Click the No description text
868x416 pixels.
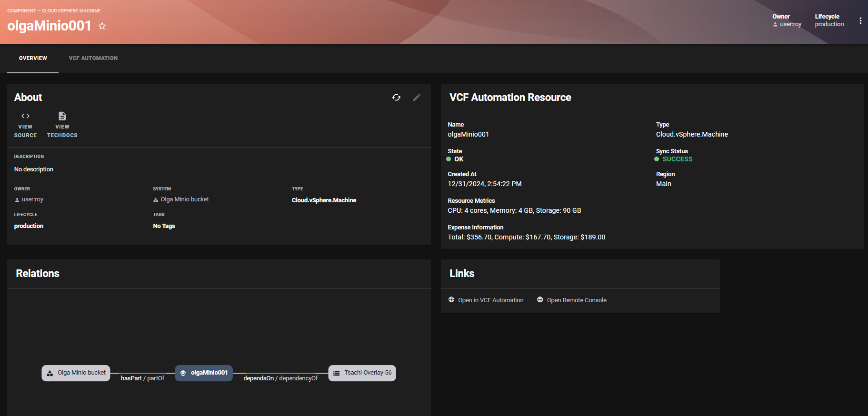[x=33, y=169]
